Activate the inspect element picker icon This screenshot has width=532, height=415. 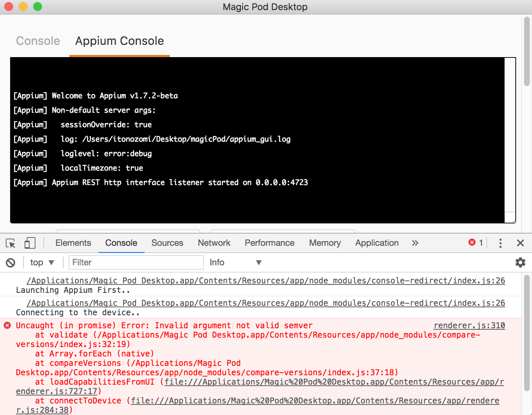[x=11, y=243]
